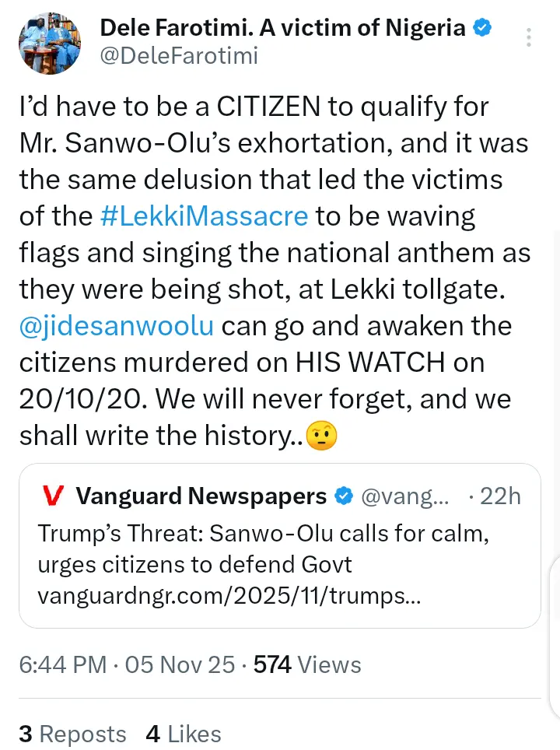Click the @DeleFarotimi handle
The height and width of the screenshot is (750, 560).
179,55
